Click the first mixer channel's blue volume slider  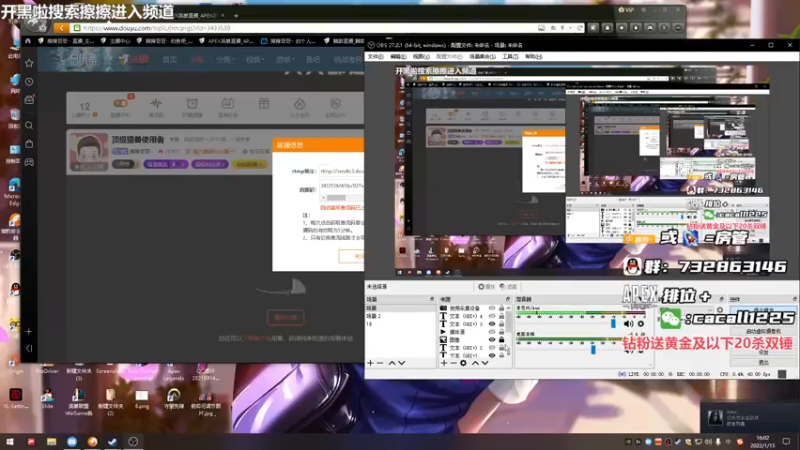tap(613, 323)
